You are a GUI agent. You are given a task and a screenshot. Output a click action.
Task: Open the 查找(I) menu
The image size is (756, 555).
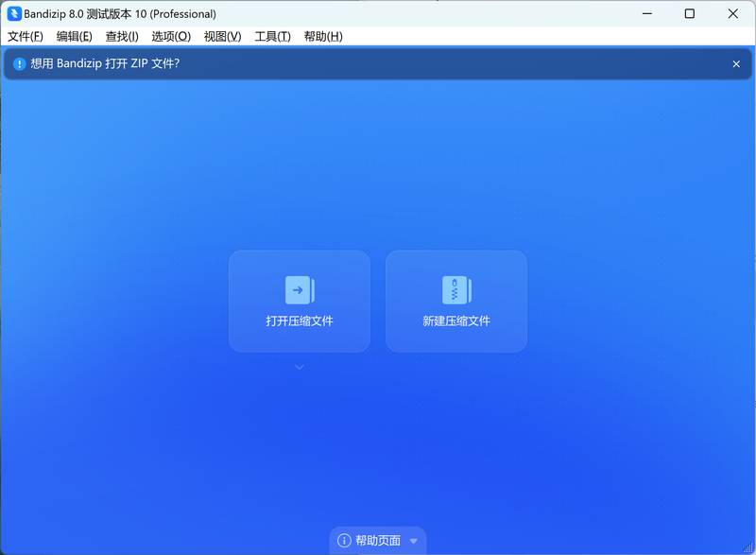point(122,37)
